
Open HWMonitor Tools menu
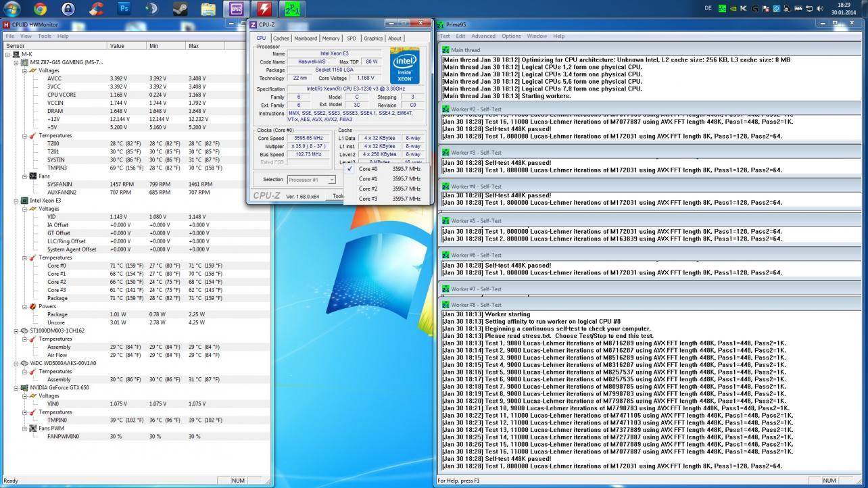[44, 36]
